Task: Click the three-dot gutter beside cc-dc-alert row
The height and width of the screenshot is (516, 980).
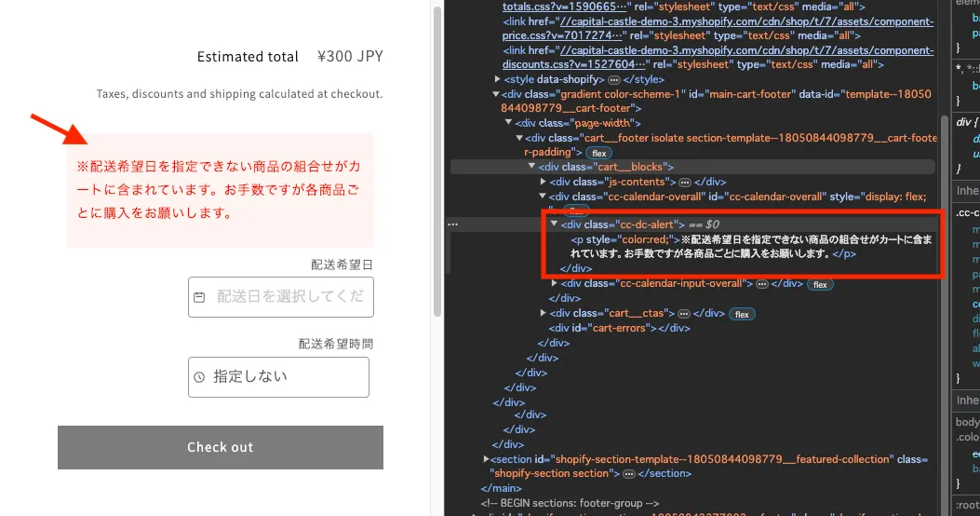Action: 452,224
